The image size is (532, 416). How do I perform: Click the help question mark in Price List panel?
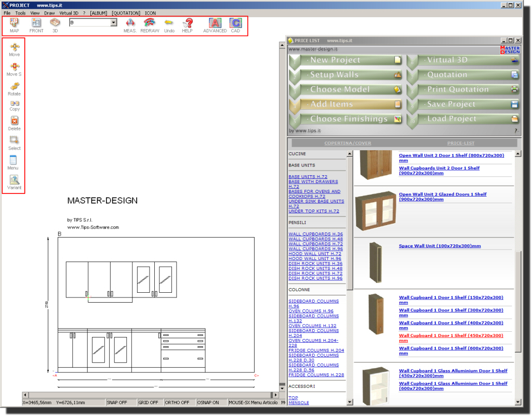coord(516,131)
